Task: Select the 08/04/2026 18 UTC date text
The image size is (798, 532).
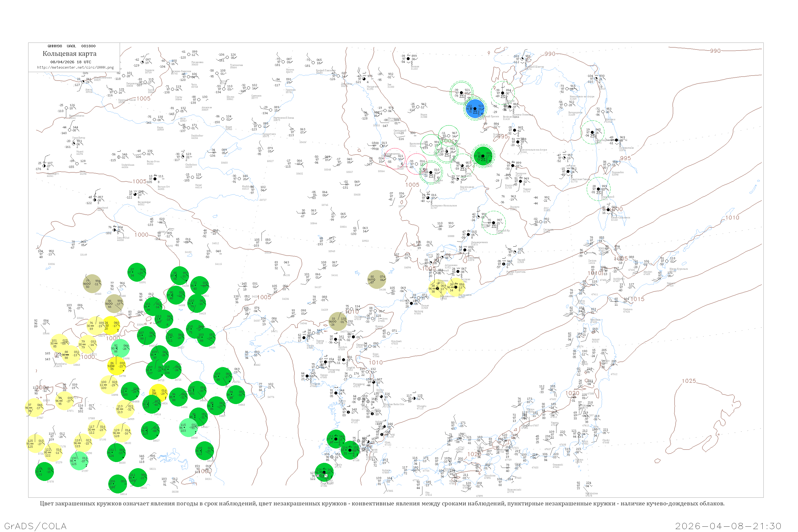Action: pos(70,62)
